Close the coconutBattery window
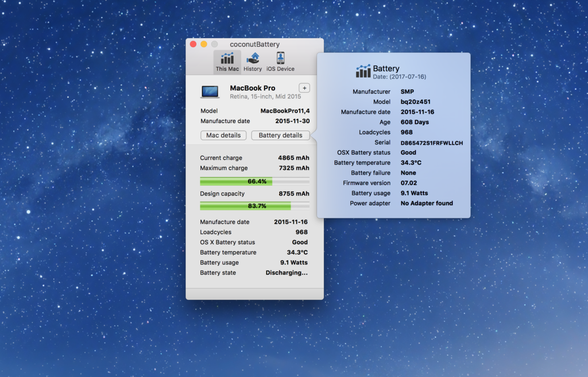Image resolution: width=588 pixels, height=377 pixels. (194, 44)
